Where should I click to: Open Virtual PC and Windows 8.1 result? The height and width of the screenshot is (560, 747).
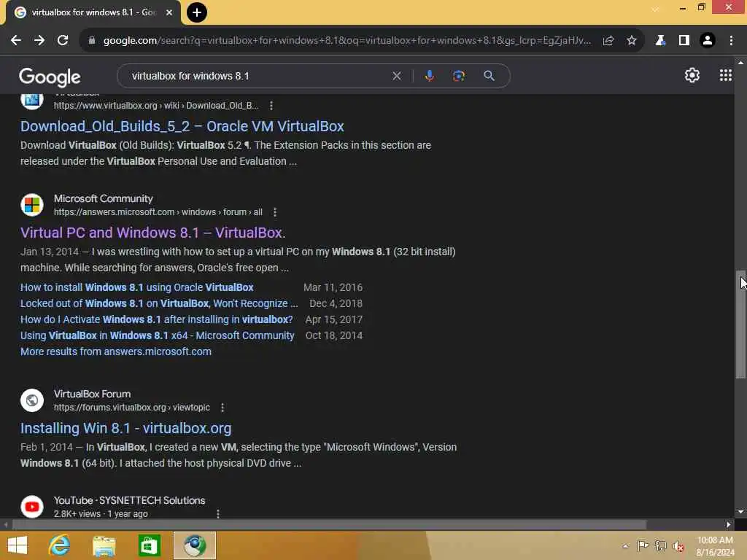[153, 233]
